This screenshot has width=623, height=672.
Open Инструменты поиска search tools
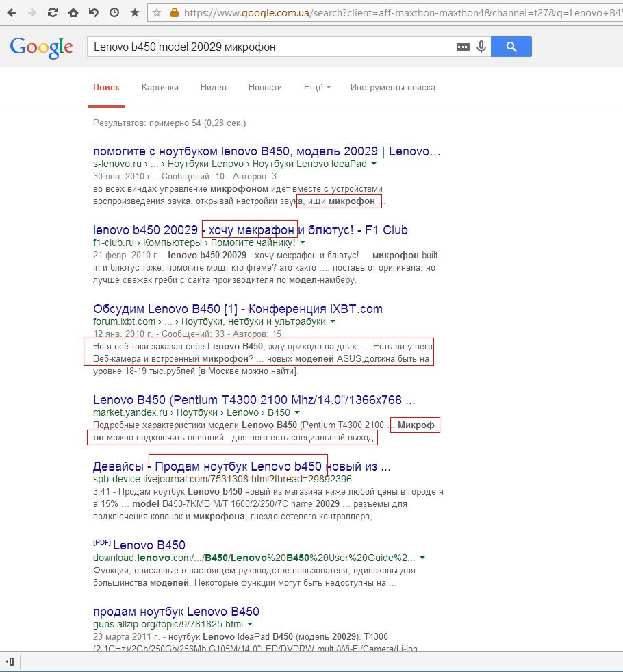click(x=392, y=87)
